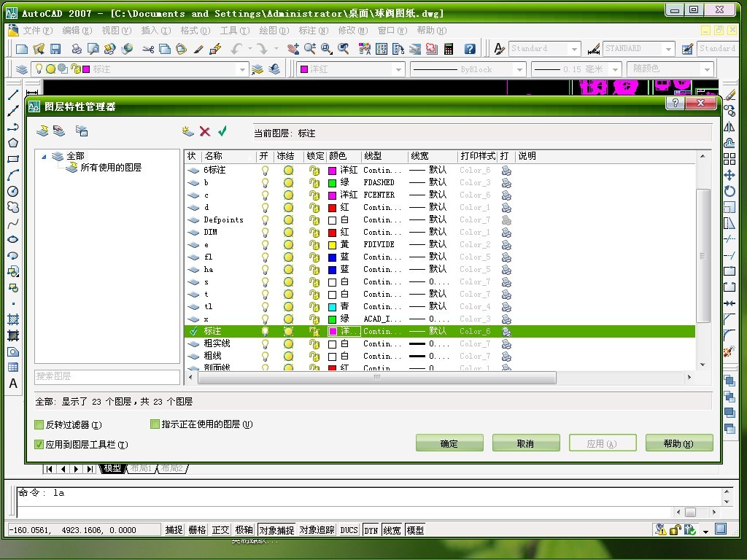The image size is (747, 560).
Task: Click the 取消 button
Action: [525, 443]
